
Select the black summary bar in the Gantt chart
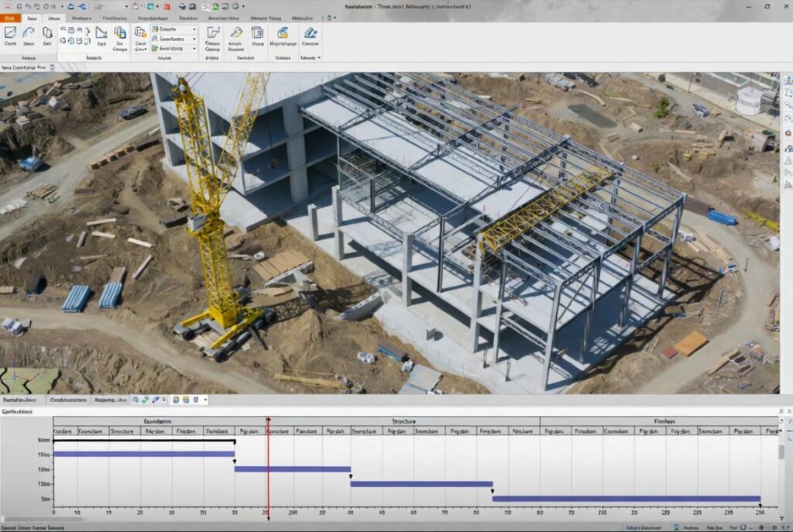pos(144,441)
